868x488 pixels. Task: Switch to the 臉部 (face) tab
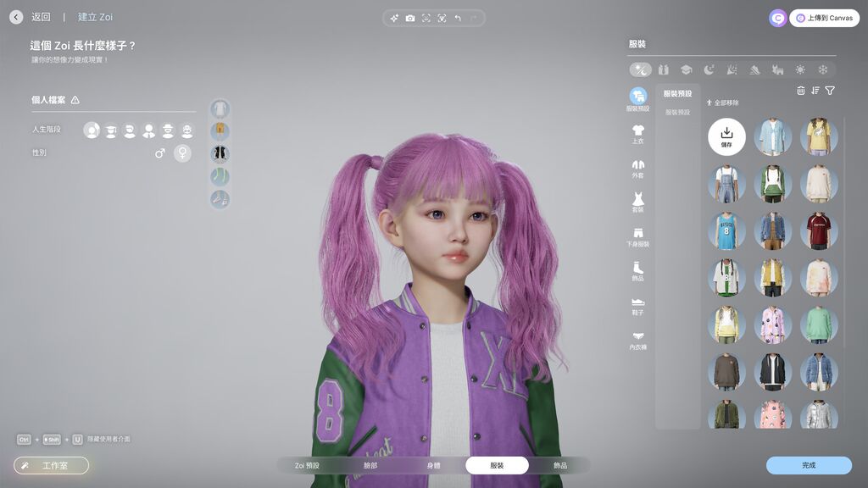(x=370, y=465)
